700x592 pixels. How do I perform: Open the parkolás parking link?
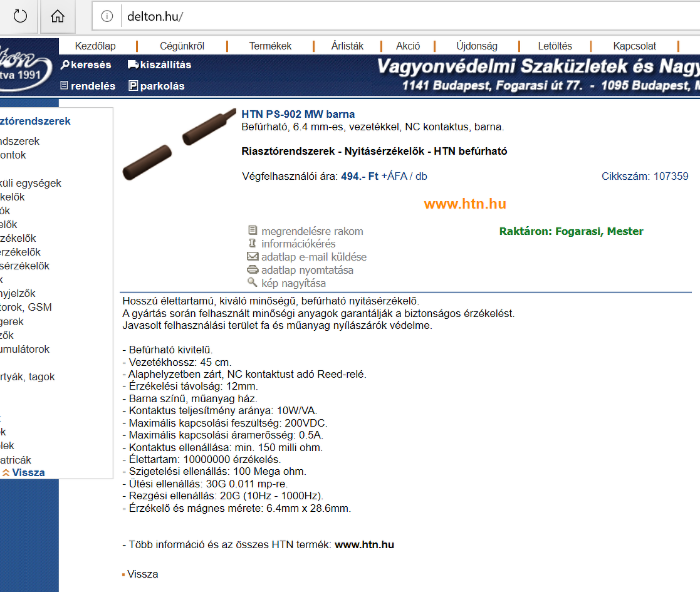pos(162,86)
